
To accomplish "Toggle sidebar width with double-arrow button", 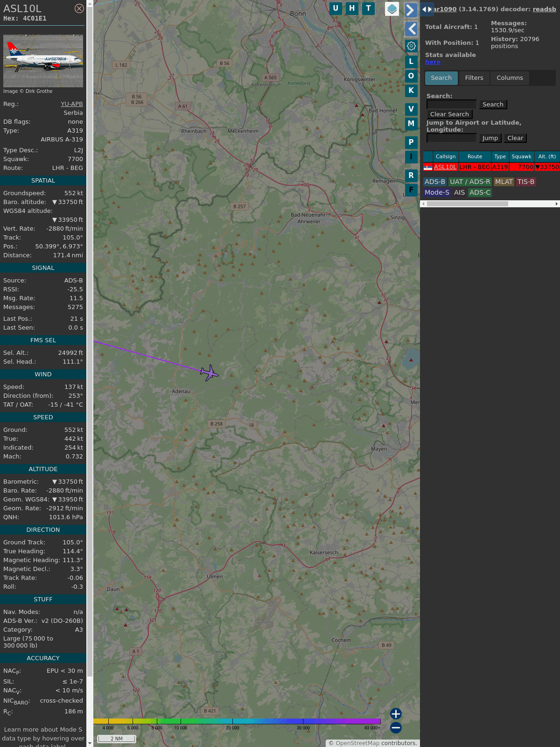I will [x=427, y=9].
